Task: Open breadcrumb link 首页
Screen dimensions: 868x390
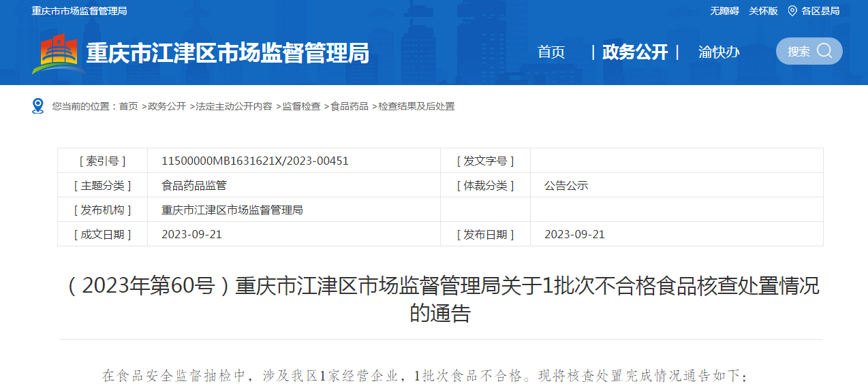Action: 128,106
